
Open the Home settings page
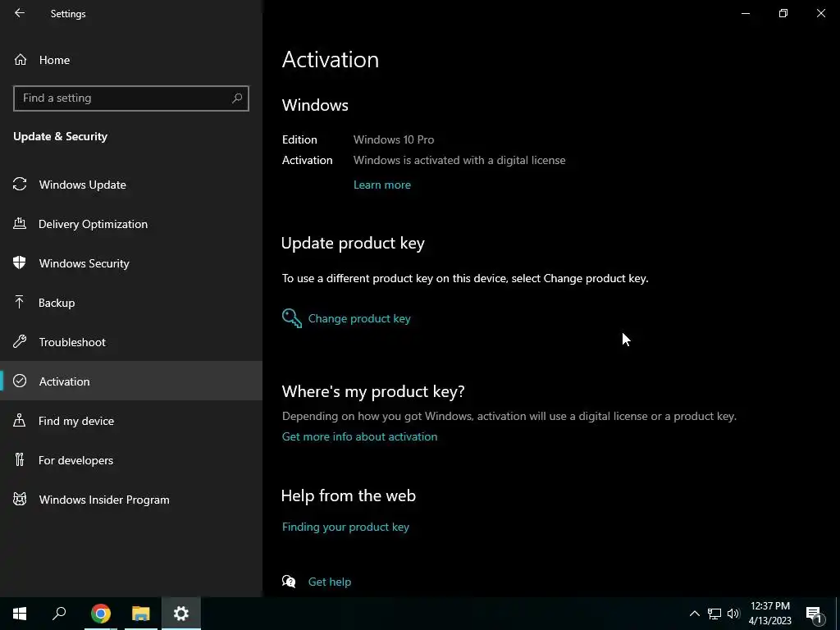click(130, 60)
